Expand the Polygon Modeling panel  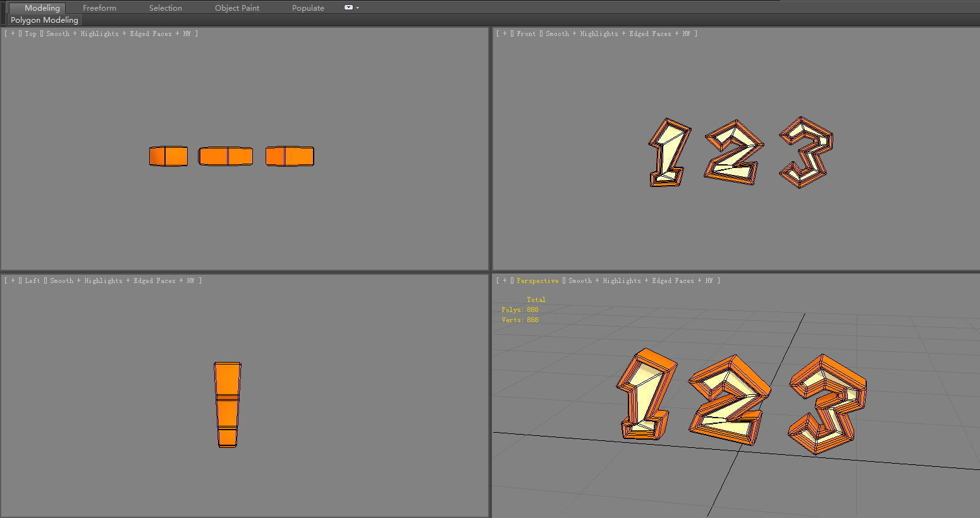point(44,20)
